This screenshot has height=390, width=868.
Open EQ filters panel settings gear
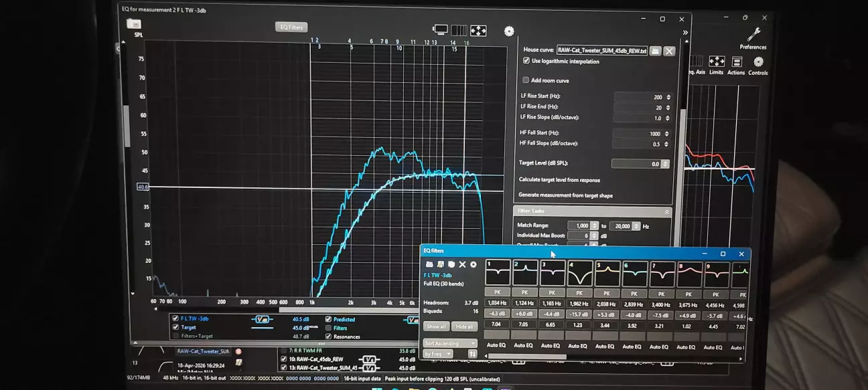coord(474,265)
